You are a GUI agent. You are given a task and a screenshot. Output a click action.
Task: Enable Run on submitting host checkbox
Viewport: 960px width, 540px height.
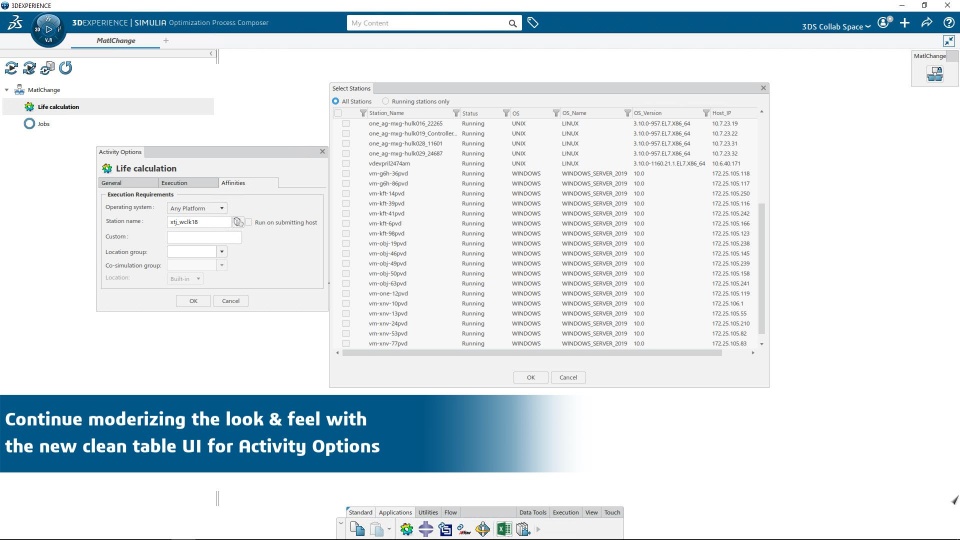tap(249, 222)
